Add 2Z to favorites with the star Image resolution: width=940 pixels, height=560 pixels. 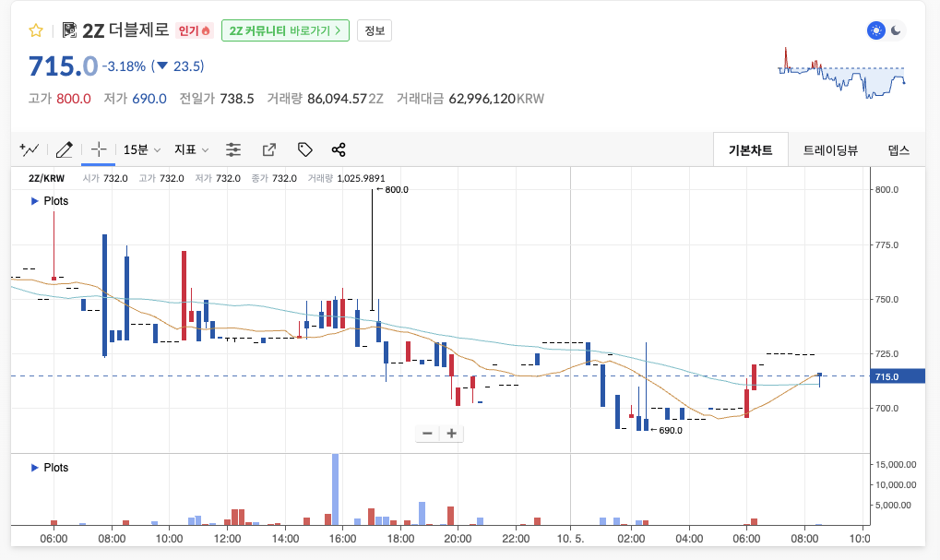point(36,30)
